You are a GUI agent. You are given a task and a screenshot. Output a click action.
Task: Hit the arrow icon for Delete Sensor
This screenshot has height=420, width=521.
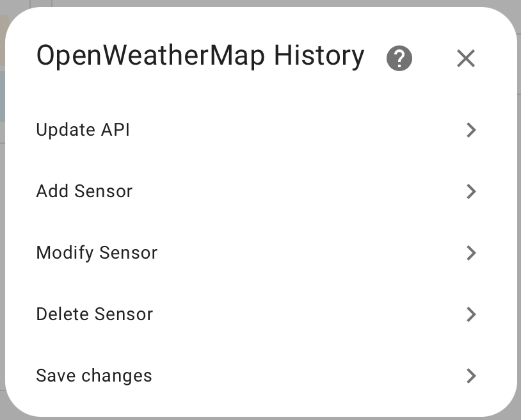pos(471,314)
